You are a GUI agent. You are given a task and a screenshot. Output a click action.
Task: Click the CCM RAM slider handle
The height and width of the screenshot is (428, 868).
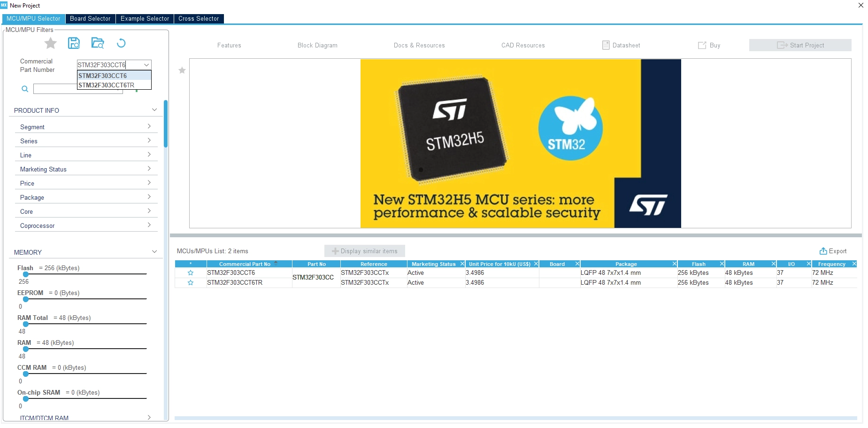pyautogui.click(x=26, y=374)
